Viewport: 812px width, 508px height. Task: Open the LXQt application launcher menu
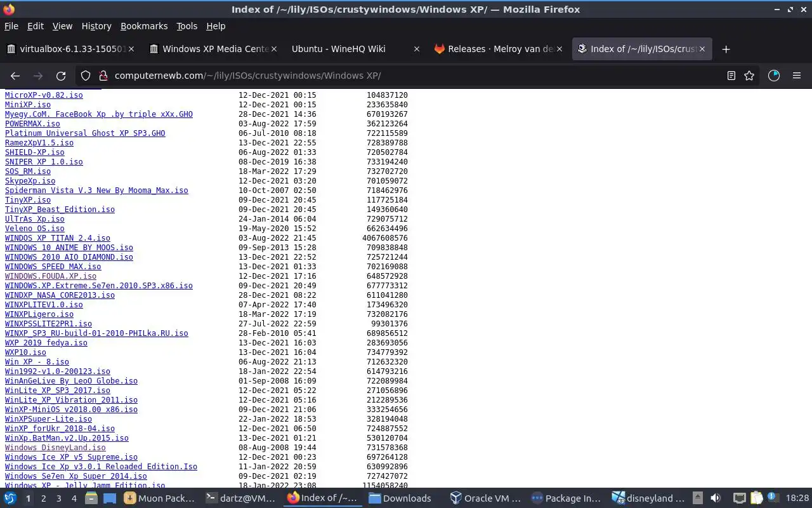10,498
